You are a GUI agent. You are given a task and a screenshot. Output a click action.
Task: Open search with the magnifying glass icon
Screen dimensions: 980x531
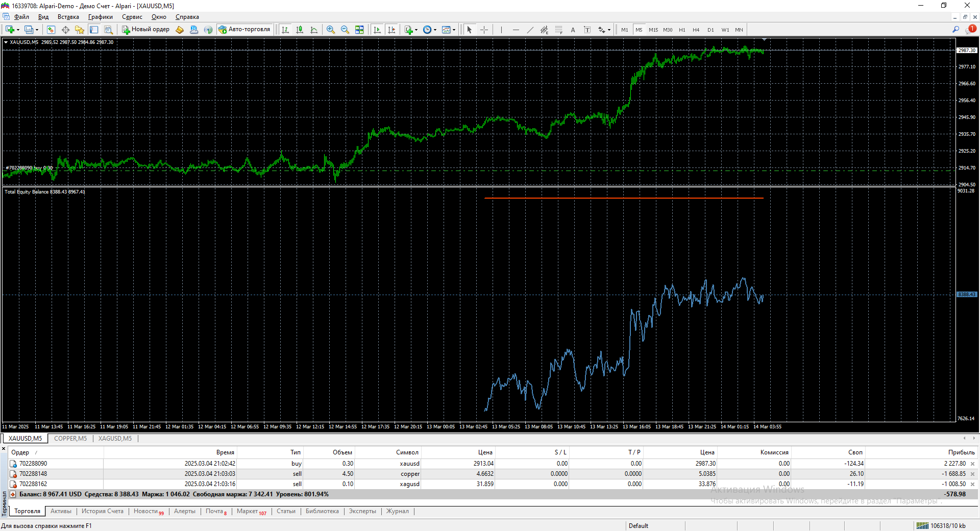(956, 30)
